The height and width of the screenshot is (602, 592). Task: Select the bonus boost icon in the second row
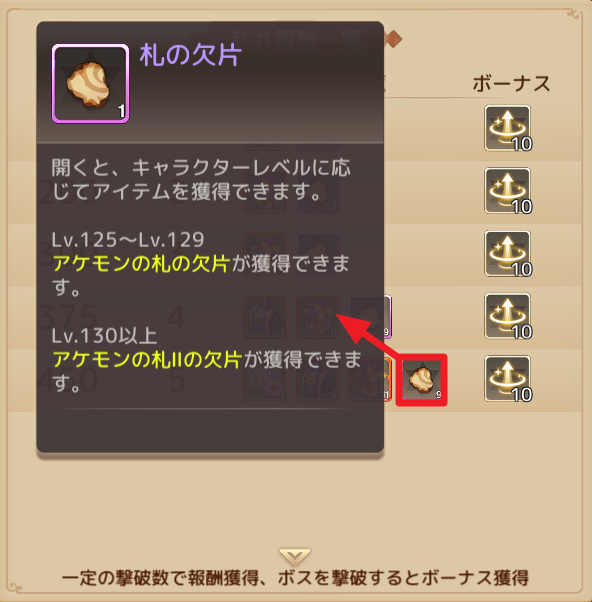[x=508, y=191]
